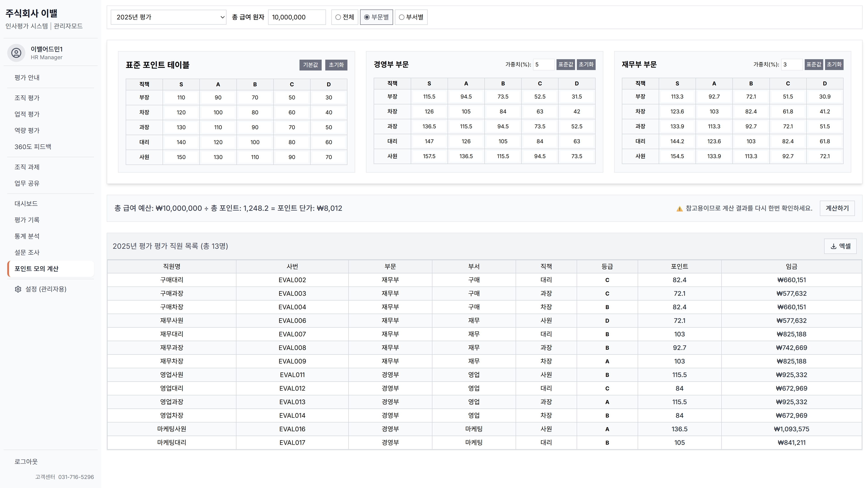Open 360도 피드백 menu

point(33,146)
